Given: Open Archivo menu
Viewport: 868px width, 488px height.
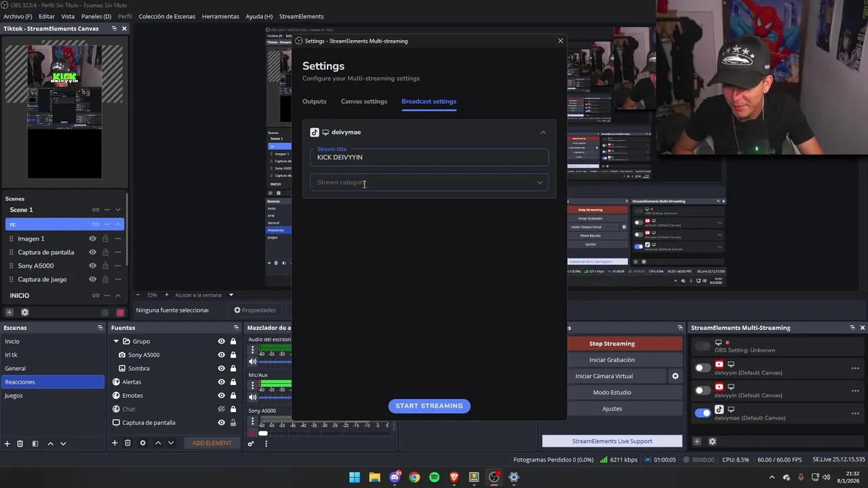Looking at the screenshot, I should pyautogui.click(x=18, y=16).
